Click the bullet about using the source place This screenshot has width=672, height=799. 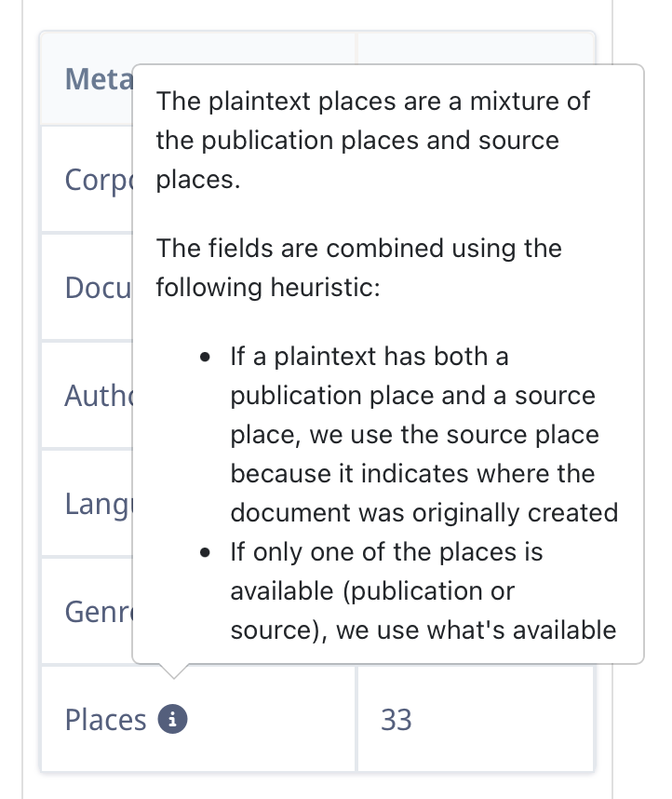[423, 434]
